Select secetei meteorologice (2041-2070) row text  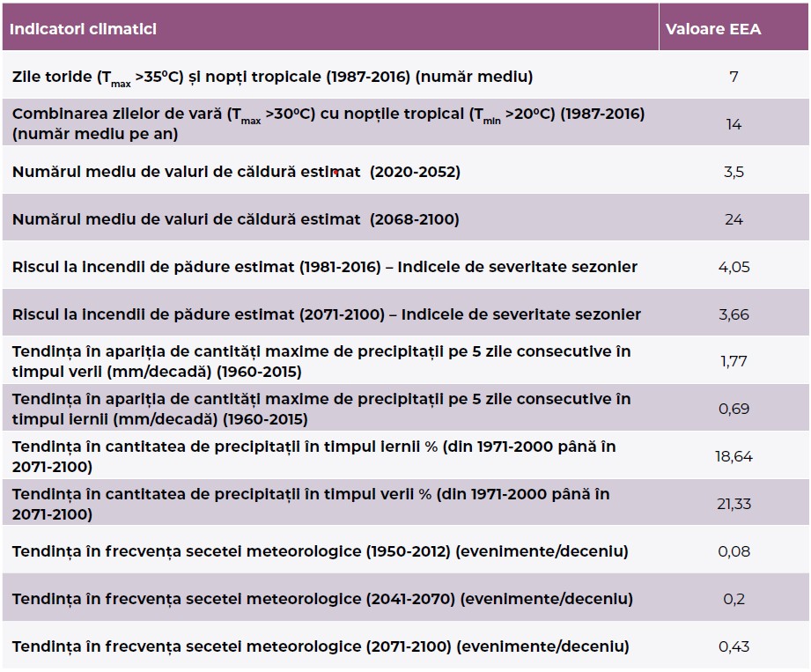click(x=322, y=599)
